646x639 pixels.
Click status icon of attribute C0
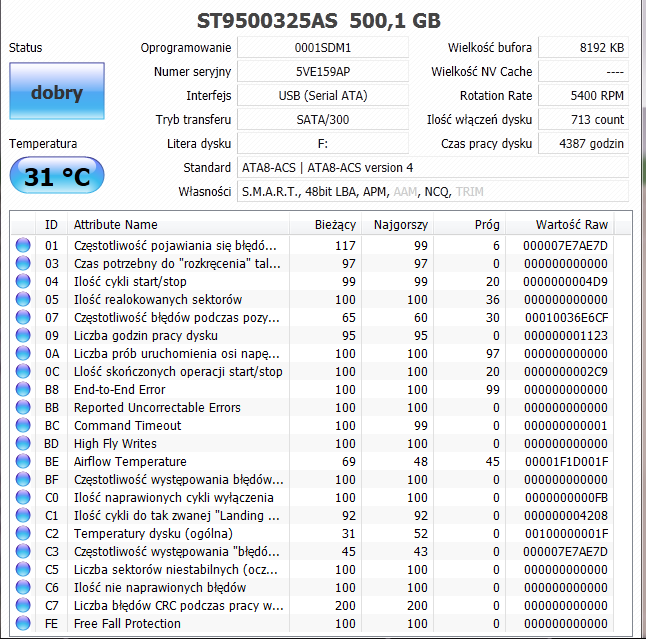pos(23,497)
